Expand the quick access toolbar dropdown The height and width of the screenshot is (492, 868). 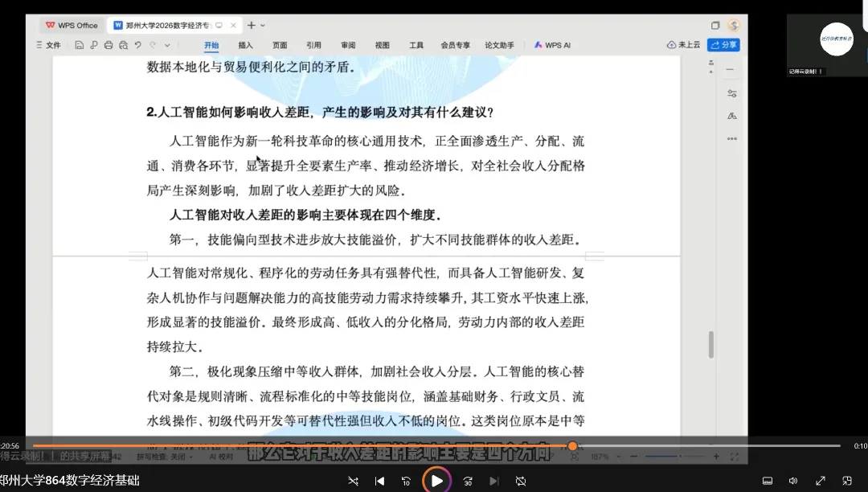(167, 45)
